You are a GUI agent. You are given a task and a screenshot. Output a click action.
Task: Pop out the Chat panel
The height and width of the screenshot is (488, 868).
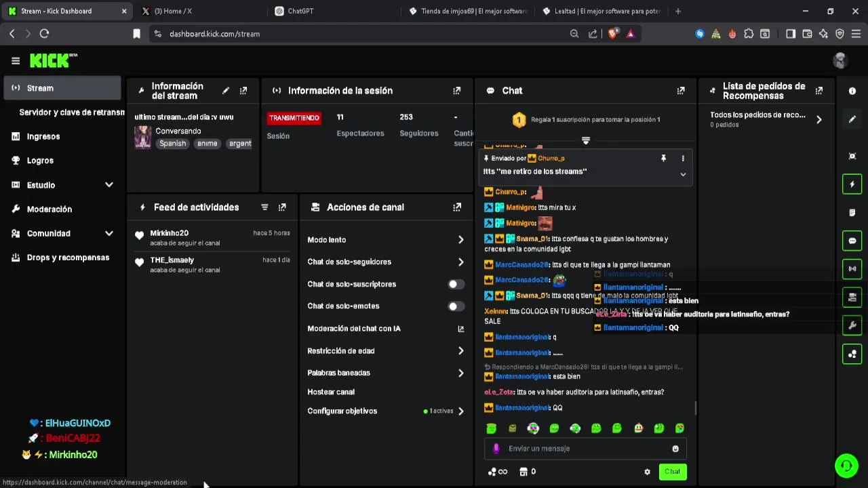tap(681, 91)
